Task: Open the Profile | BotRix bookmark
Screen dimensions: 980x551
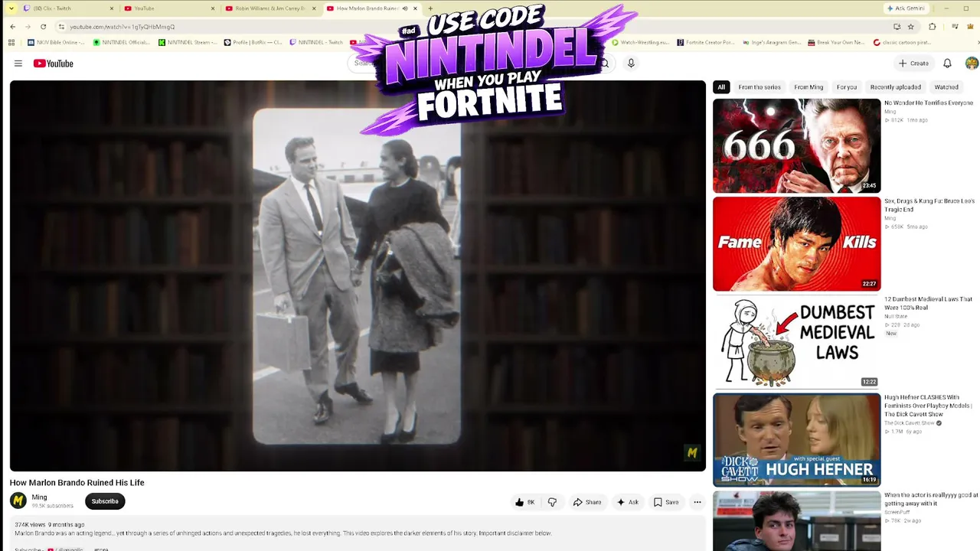Action: [x=253, y=43]
